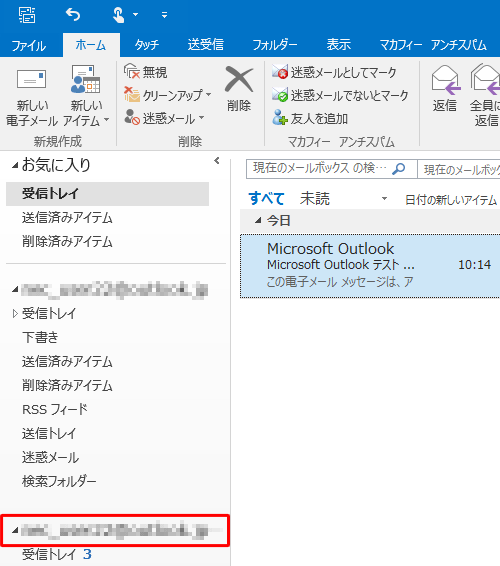The width and height of the screenshot is (500, 566).
Task: Collapse the 今日 group header
Action: [x=258, y=220]
